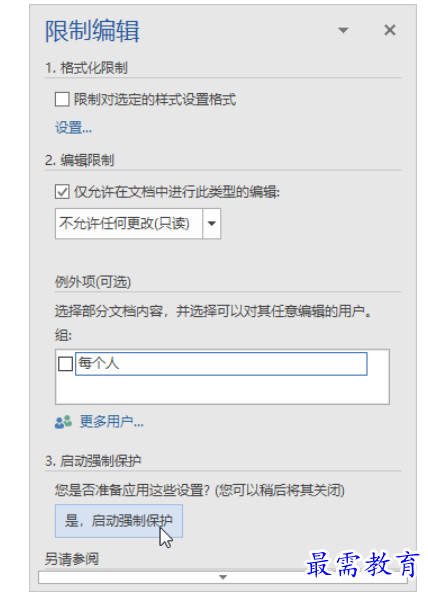Click the 1. 格式化限制 section heading
The image size is (428, 596).
[x=86, y=68]
